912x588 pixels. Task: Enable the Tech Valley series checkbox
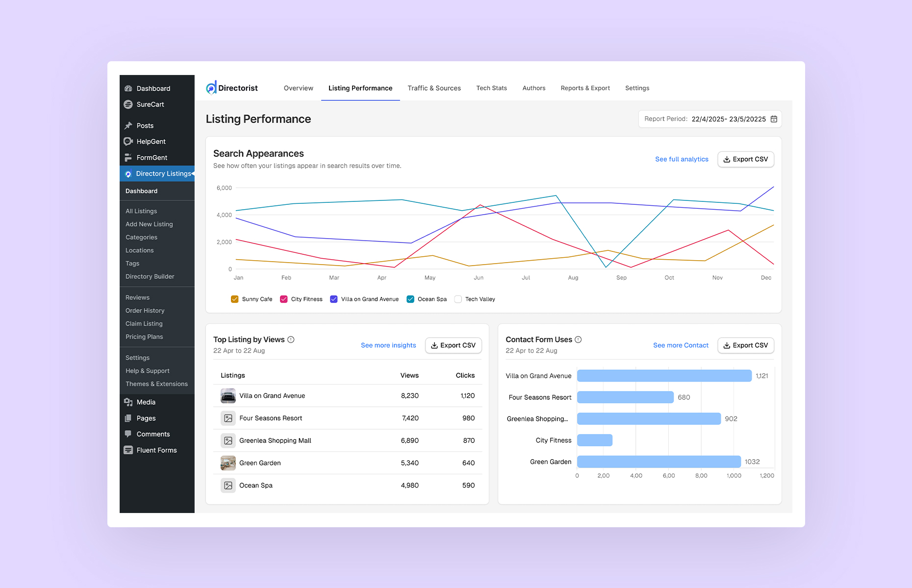(457, 299)
